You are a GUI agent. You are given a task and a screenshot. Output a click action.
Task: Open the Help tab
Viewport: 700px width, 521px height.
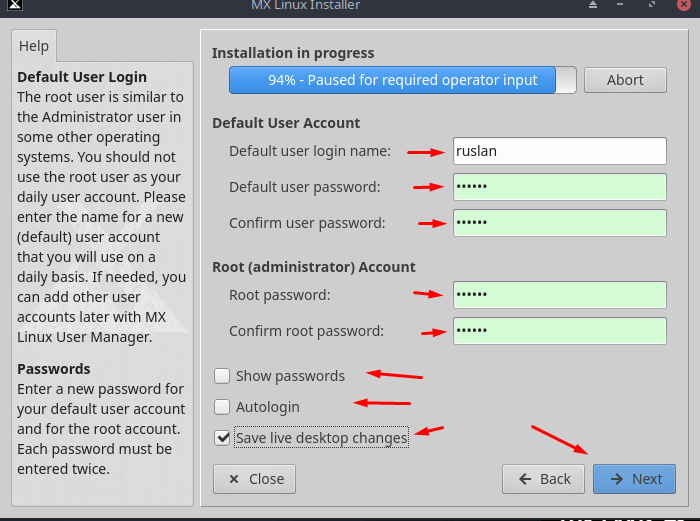tap(34, 46)
